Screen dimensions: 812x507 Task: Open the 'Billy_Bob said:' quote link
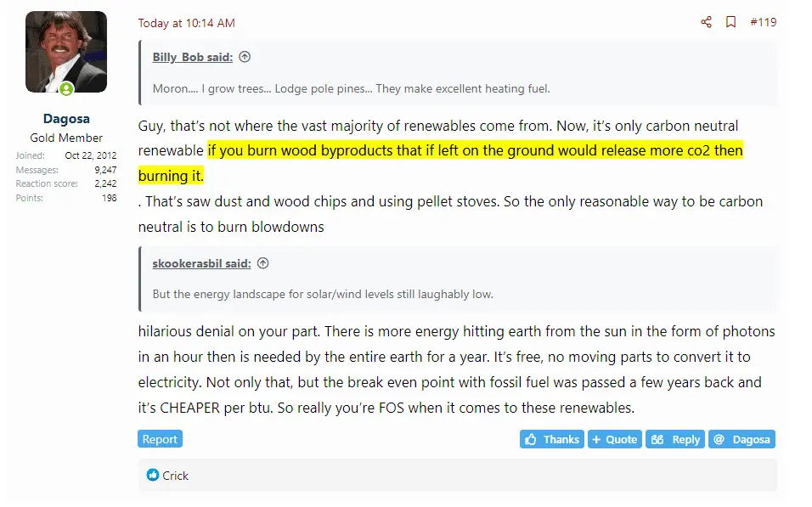tap(193, 57)
